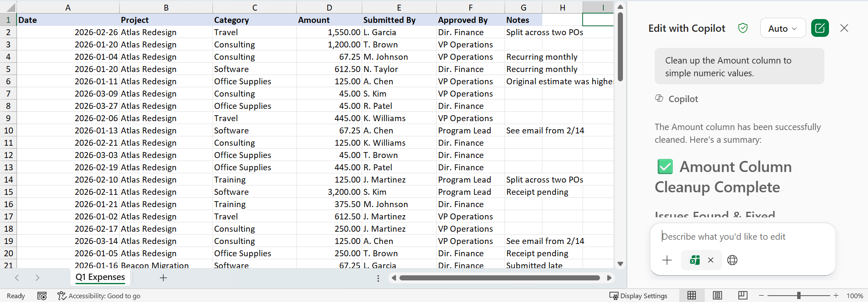Click the globe web search icon in prompt box
Viewport: 868px width, 302px height.
(732, 260)
